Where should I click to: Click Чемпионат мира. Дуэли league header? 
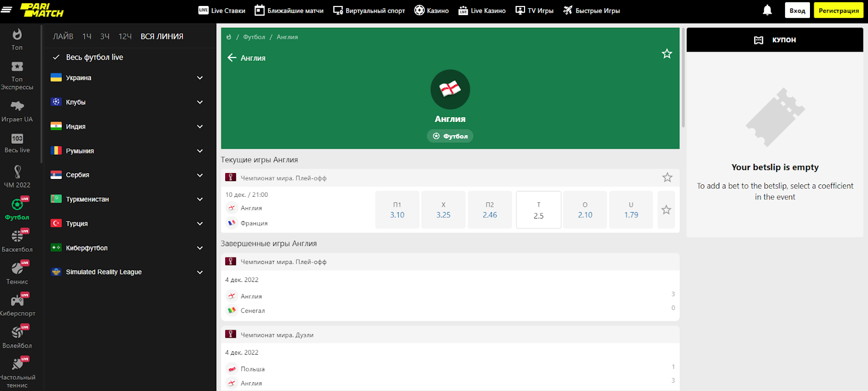450,335
